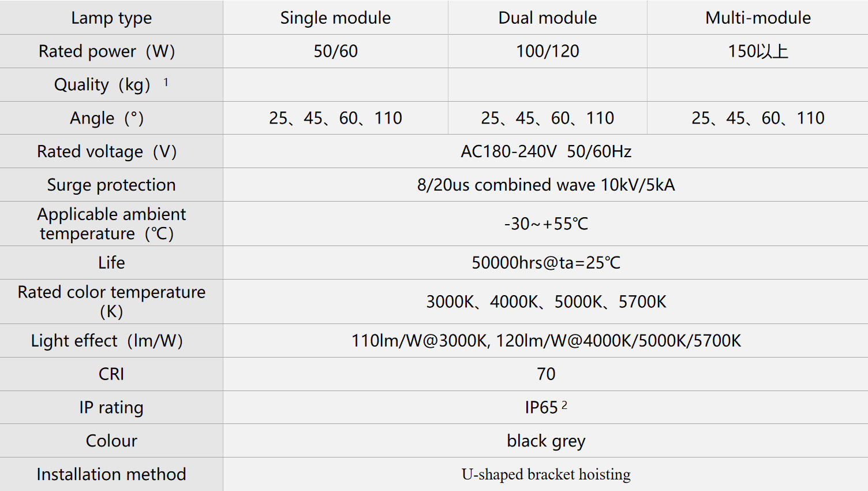
Task: Select the Angle row label
Action: [111, 118]
